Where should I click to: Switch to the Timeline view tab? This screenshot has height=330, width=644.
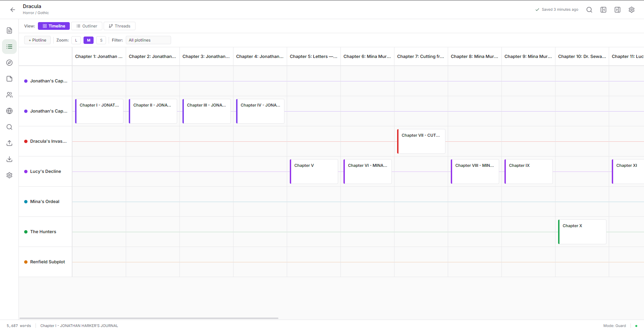(x=54, y=26)
